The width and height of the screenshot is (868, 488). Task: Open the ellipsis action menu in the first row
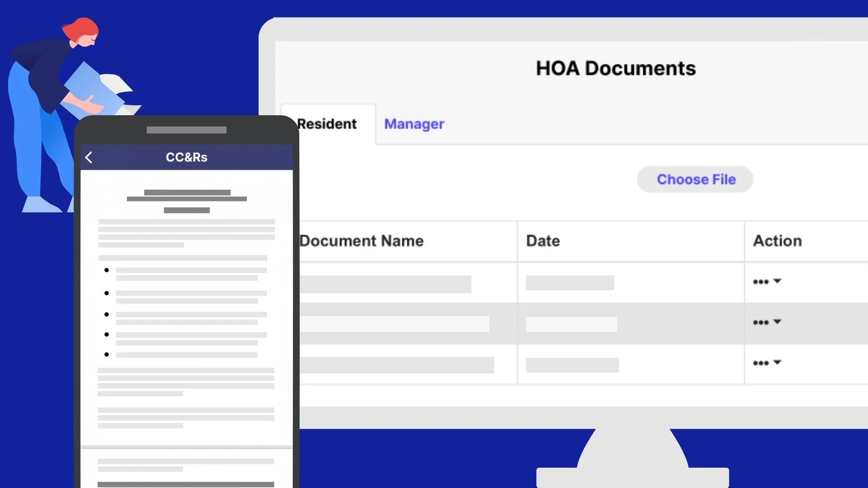761,281
